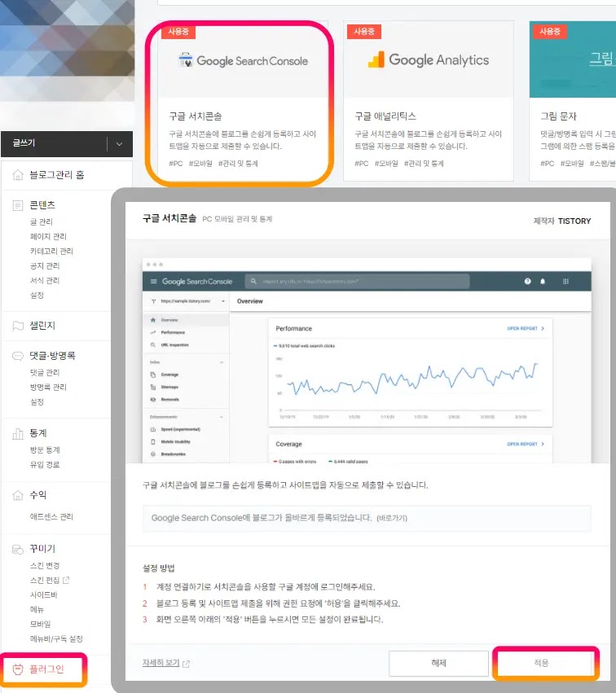Click external link icon beside 자세히 보기
The width and height of the screenshot is (616, 693).
[x=186, y=664]
